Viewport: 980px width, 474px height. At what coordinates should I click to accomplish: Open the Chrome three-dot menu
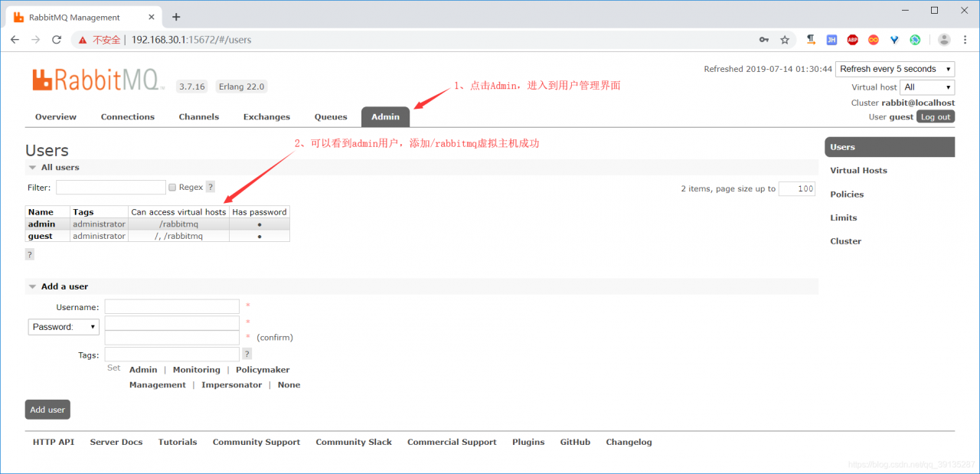pyautogui.click(x=965, y=40)
